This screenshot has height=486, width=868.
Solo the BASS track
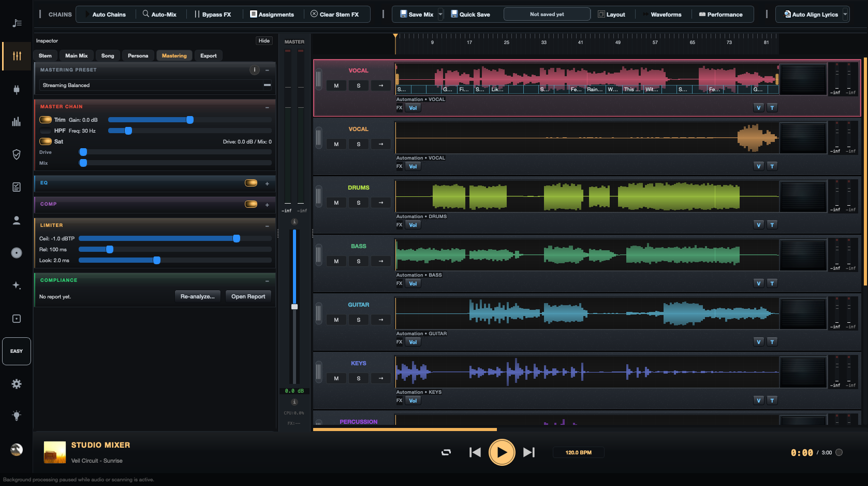pyautogui.click(x=358, y=261)
